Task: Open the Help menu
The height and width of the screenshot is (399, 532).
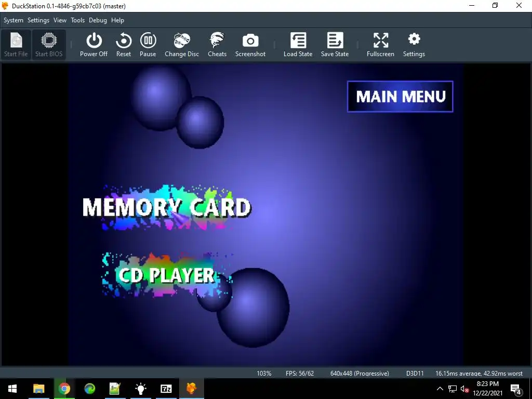Action: [x=118, y=20]
